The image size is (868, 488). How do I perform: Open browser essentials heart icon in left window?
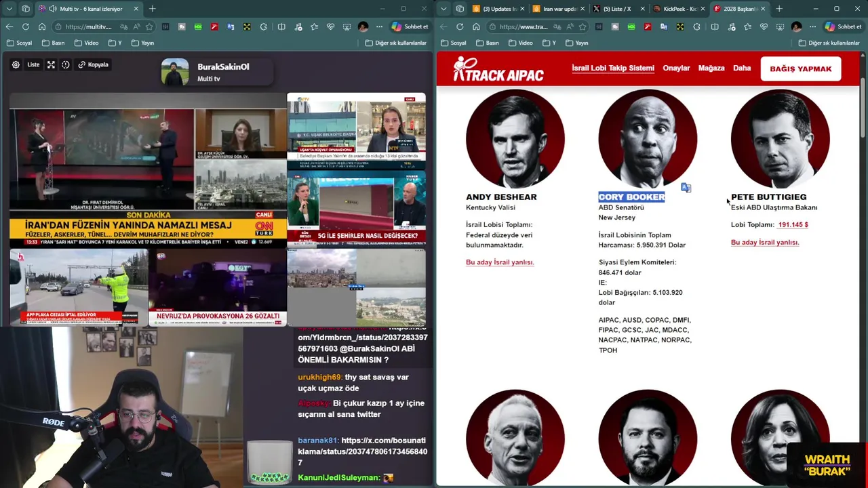(330, 26)
